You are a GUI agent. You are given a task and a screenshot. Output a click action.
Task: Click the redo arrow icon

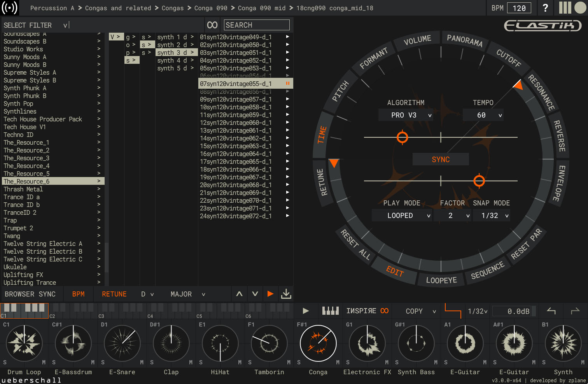point(575,311)
